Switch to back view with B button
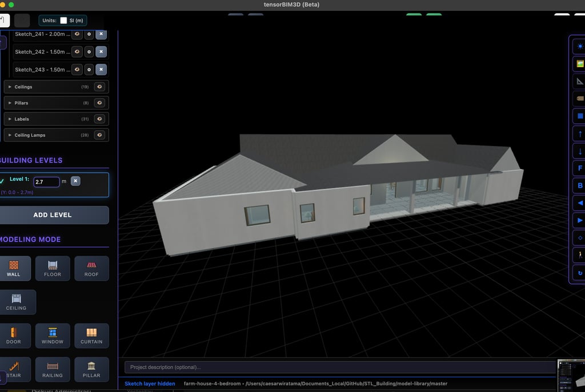Image resolution: width=585 pixels, height=392 pixels. click(x=579, y=185)
